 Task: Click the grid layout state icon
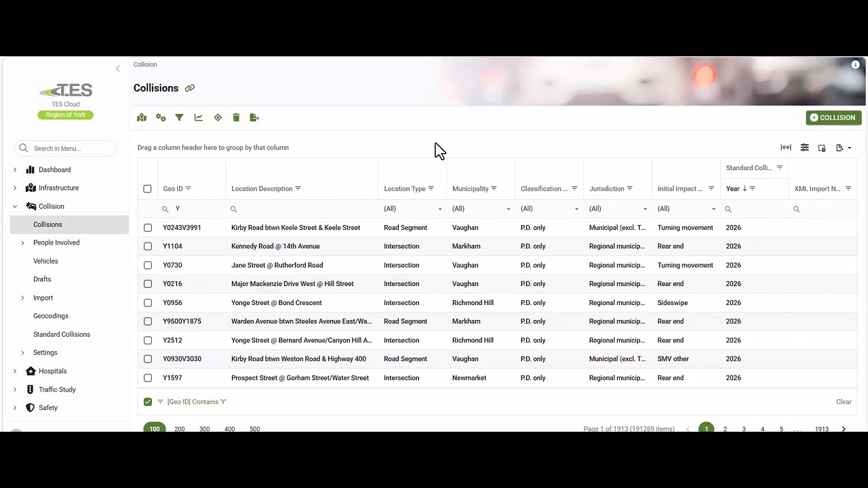pyautogui.click(x=822, y=148)
